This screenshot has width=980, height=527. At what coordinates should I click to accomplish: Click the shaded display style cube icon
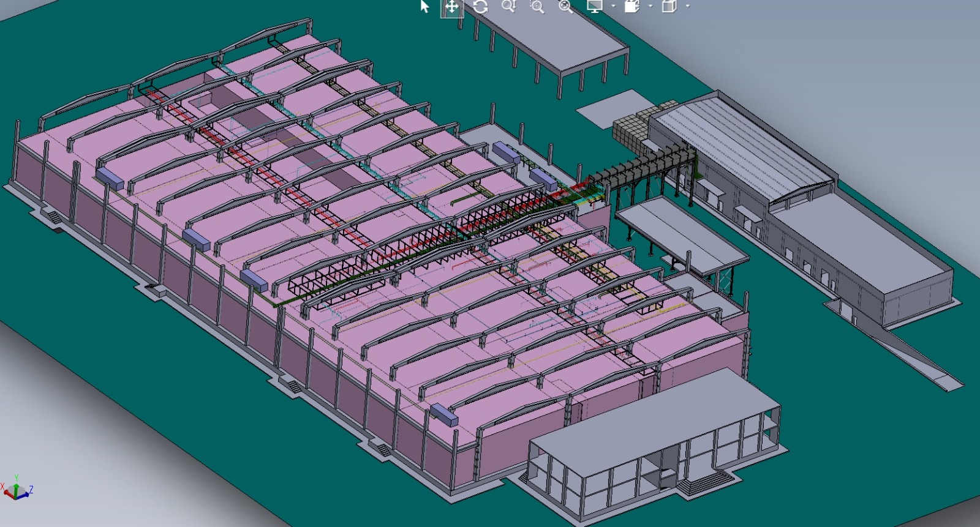pos(669,6)
